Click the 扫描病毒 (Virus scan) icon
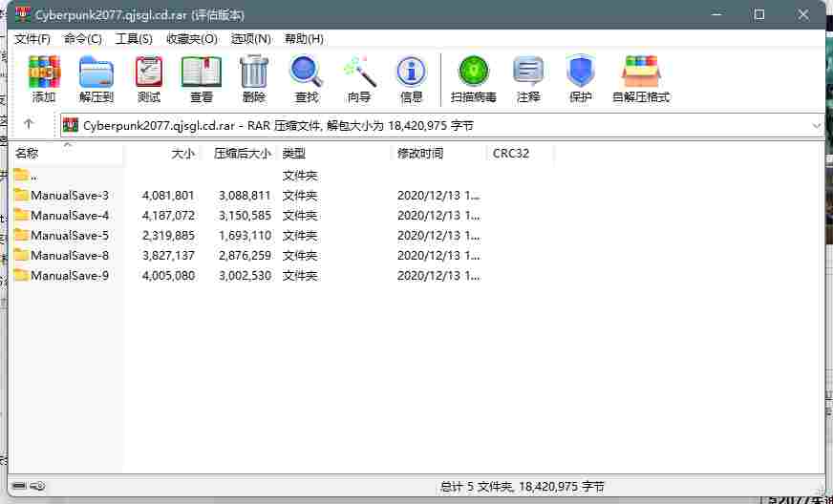Image resolution: width=833 pixels, height=504 pixels. coord(474,73)
